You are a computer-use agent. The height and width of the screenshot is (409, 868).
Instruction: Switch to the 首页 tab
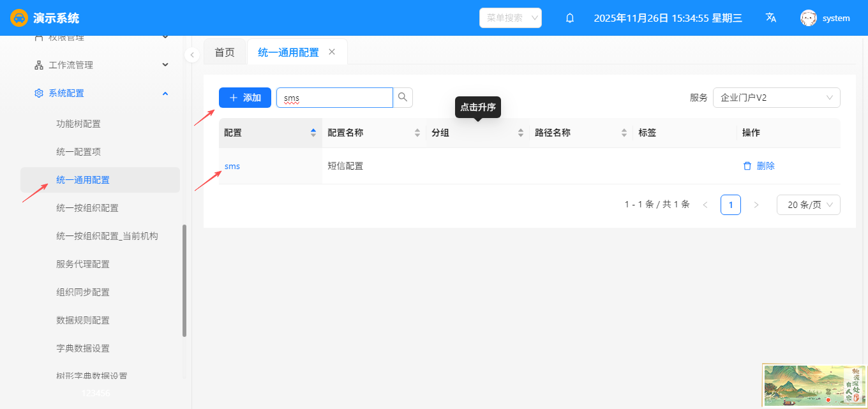(225, 52)
